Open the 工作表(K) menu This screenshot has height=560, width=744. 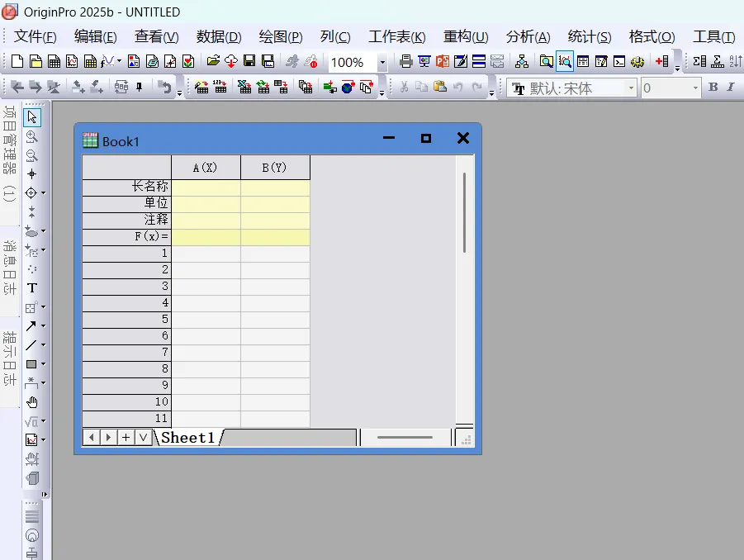397,36
